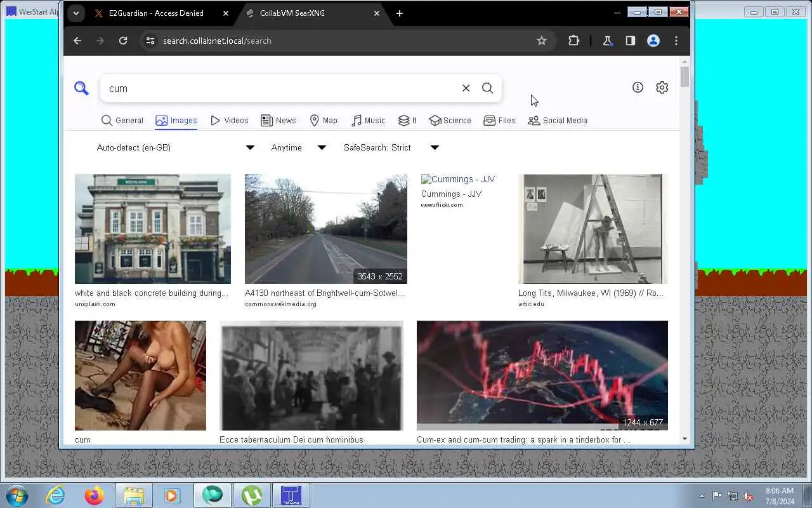Launch Internet Explorer from taskbar

56,495
